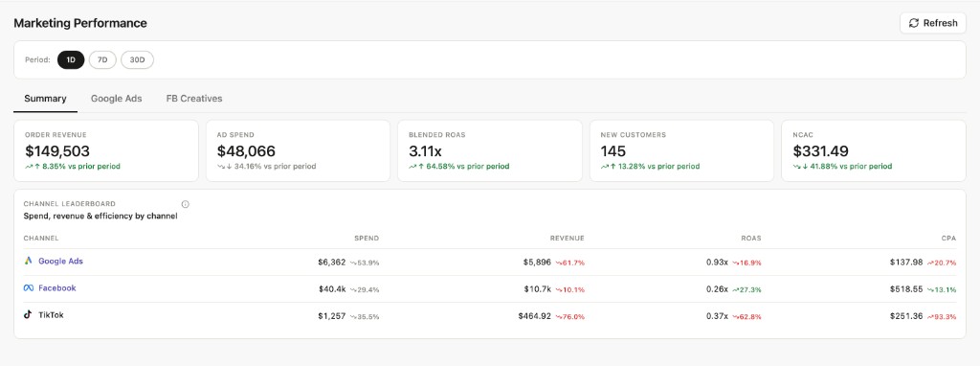Click the 53.9% Google Ads spend change
Screen dimensions: 980x366
pyautogui.click(x=365, y=263)
